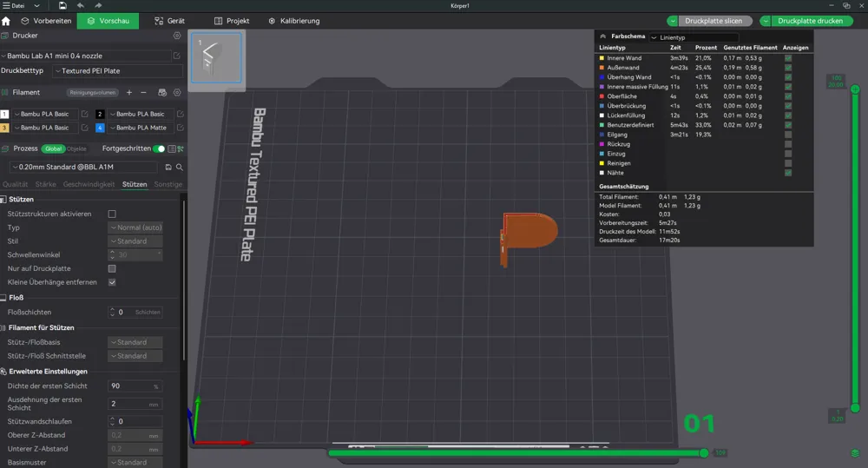The image size is (868, 468).
Task: Open the Stütz-/Floßbasis filament dropdown
Action: [135, 342]
